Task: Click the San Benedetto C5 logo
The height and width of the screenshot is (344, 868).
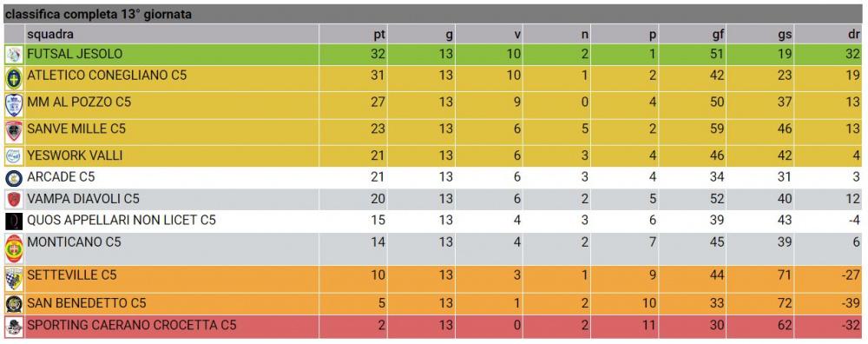Action: pos(14,304)
